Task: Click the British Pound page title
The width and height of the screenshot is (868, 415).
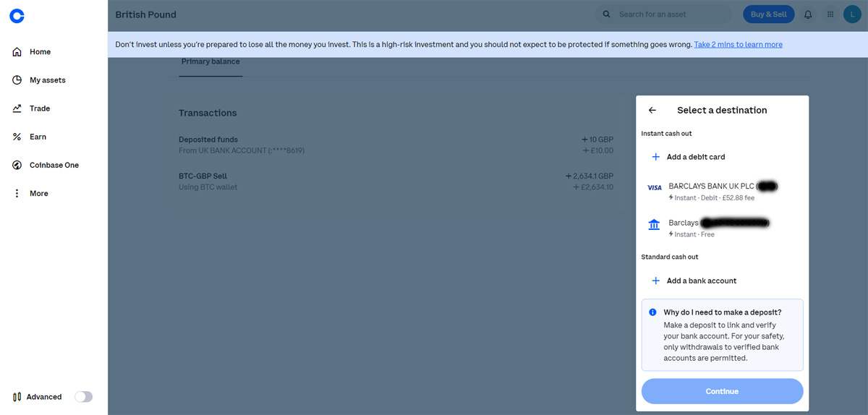Action: coord(145,14)
